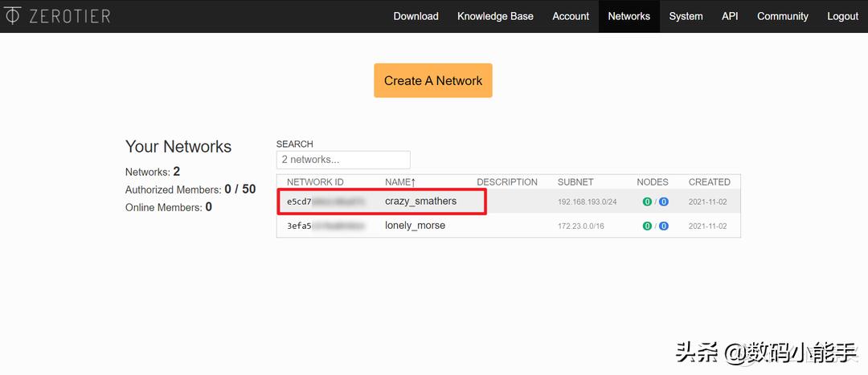Sort by NODES column header
868x375 pixels.
pyautogui.click(x=652, y=181)
